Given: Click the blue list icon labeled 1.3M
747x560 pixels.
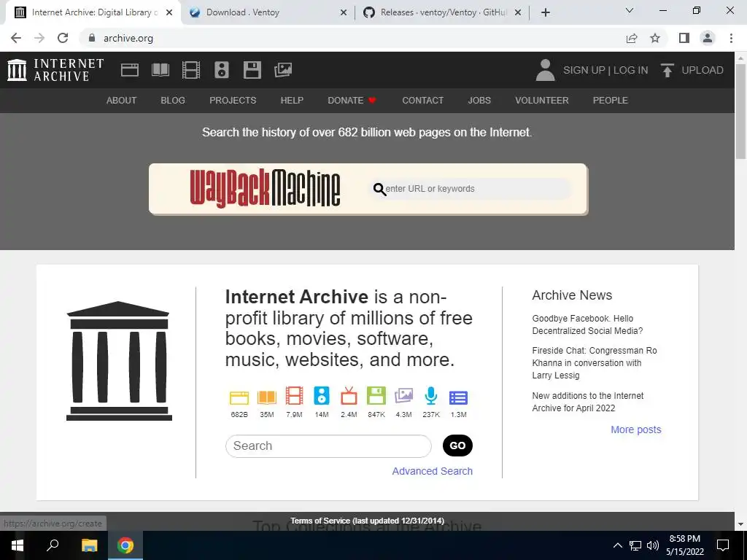Looking at the screenshot, I should (458, 397).
